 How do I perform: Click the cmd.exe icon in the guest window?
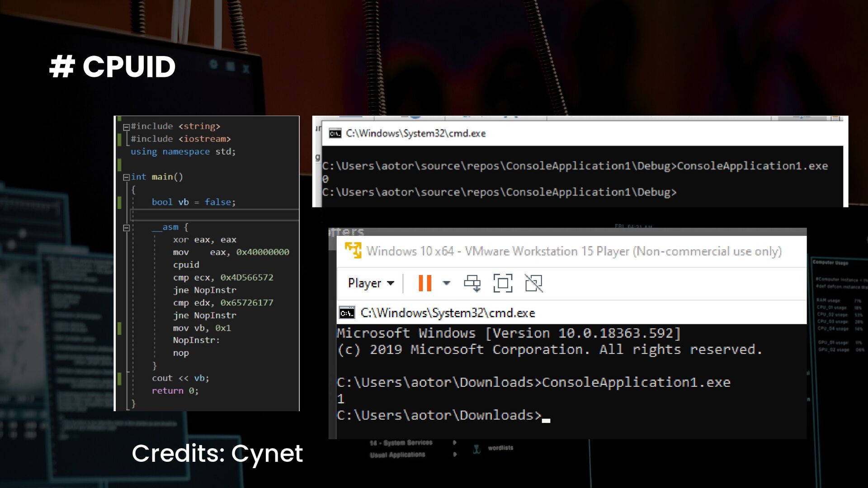347,313
